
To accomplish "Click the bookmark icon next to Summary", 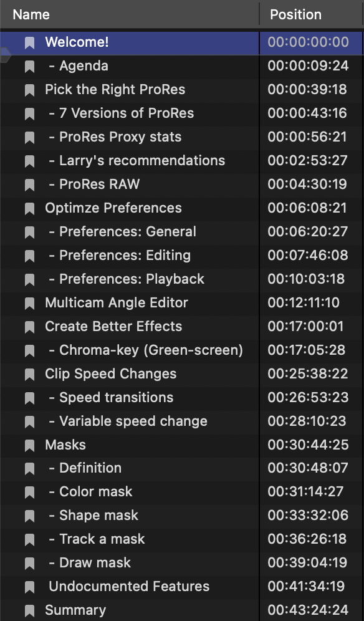I will tap(30, 610).
